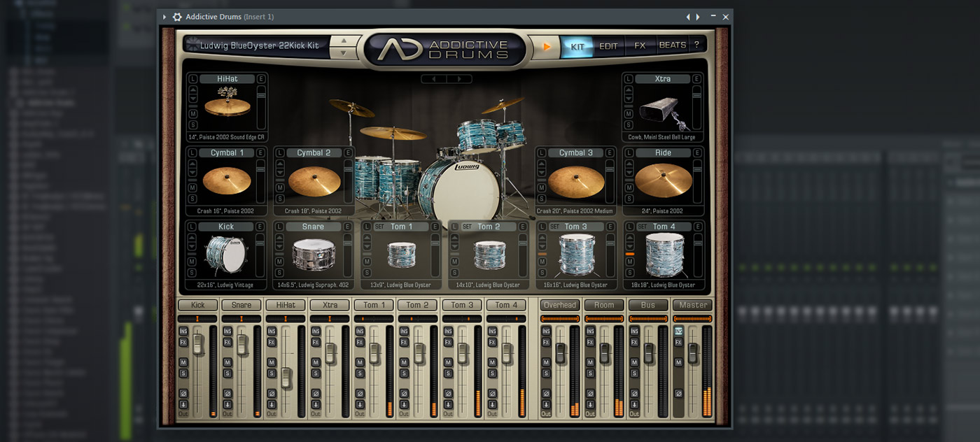Screen dimensions: 980x442
Task: Click the SET button on the Tom 3 slot
Action: 555,227
